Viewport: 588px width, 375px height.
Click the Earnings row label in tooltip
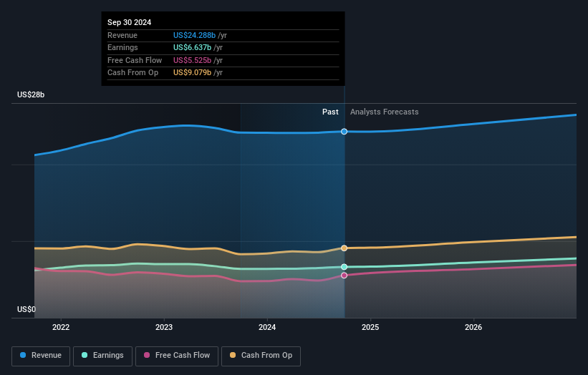point(122,47)
